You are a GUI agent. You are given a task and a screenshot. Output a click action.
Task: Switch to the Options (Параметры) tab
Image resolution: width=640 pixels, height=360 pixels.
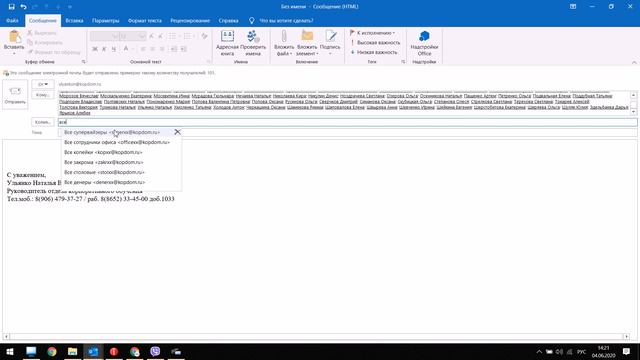point(105,20)
